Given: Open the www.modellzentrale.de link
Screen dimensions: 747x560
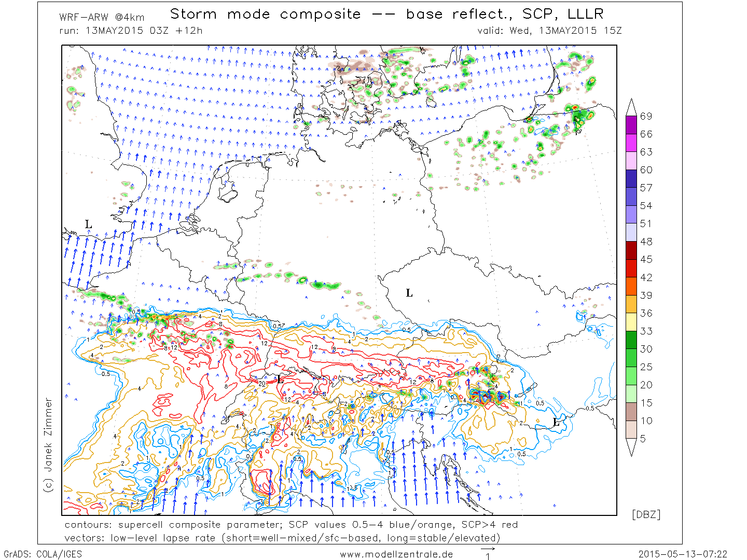Looking at the screenshot, I should click(x=396, y=554).
